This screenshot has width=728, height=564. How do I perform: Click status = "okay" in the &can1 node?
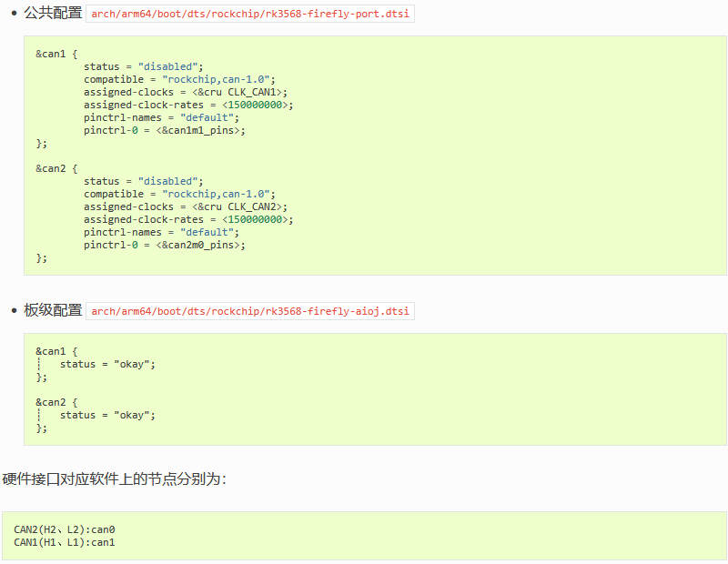point(107,365)
